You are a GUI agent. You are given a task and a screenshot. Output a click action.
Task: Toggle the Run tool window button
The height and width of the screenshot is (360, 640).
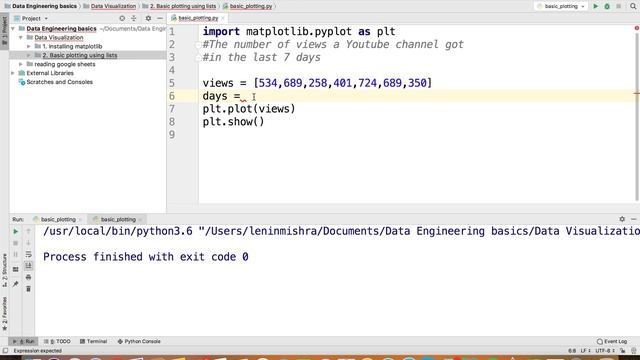coord(24,341)
